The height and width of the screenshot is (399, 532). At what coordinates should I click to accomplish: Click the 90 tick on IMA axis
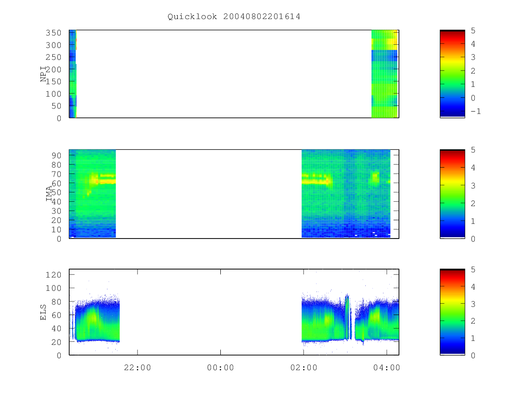pos(57,155)
